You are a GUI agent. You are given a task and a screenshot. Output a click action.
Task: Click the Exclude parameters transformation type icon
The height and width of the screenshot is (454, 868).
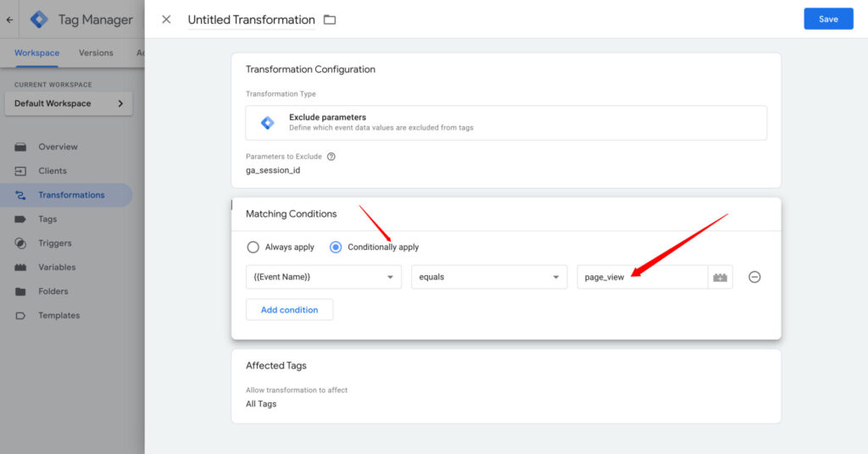(268, 123)
